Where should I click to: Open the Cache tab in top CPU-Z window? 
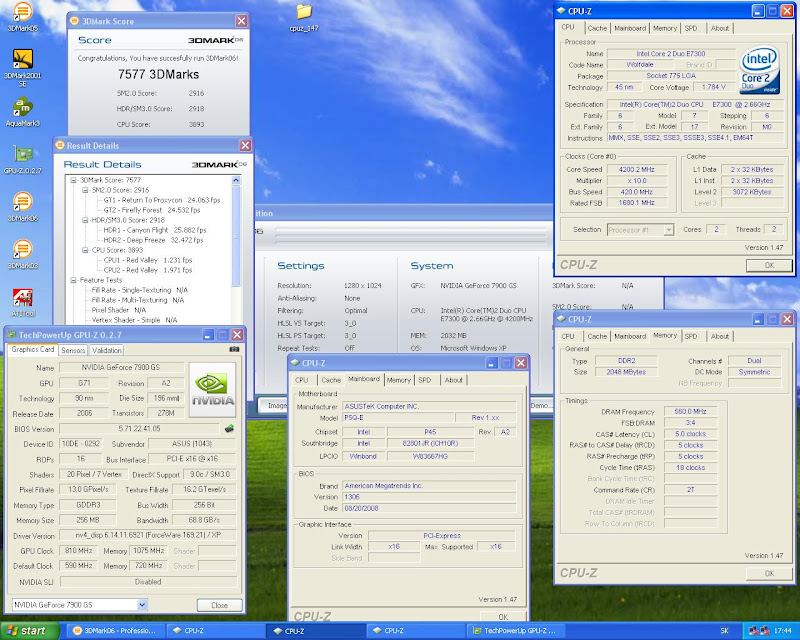597,28
